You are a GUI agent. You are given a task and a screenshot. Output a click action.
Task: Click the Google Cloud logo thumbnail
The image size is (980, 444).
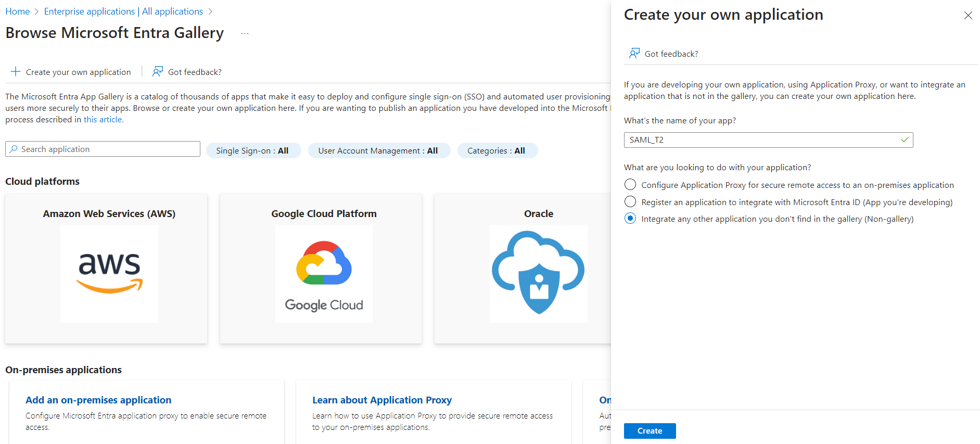(324, 274)
